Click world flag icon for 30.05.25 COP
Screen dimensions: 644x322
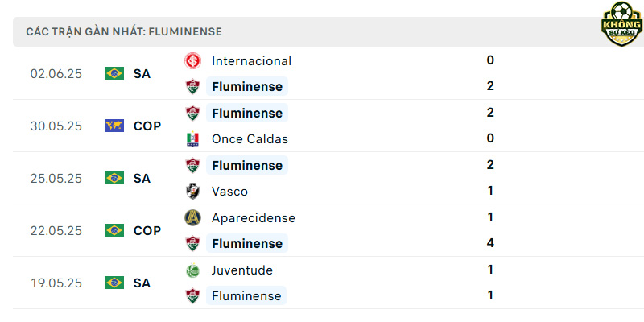coord(114,126)
